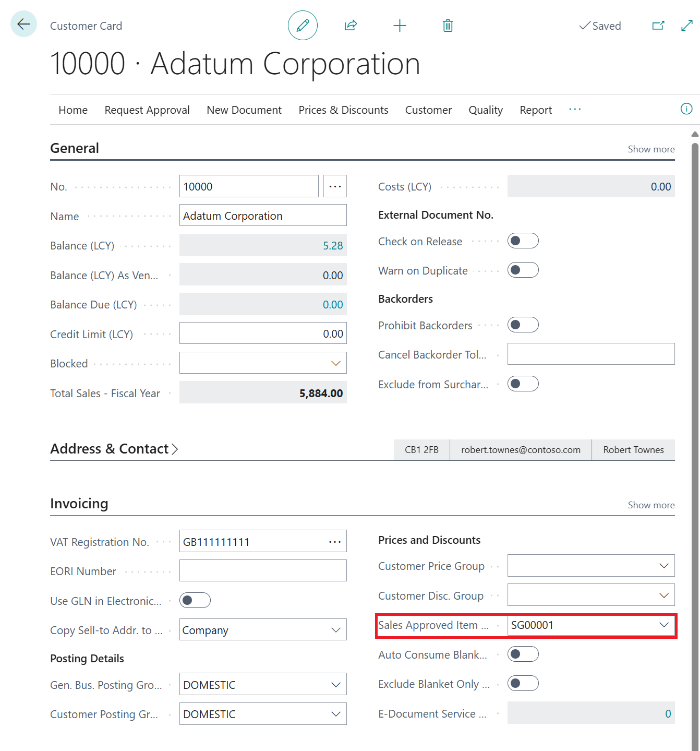Screen dimensions: 700x751
Task: Open the info FactBox icon
Action: [686, 109]
